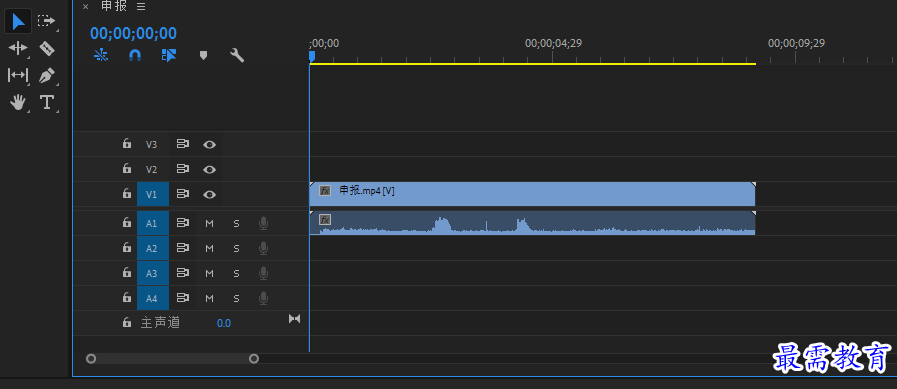The width and height of the screenshot is (897, 389).
Task: Target the V2 video track
Action: coord(151,169)
